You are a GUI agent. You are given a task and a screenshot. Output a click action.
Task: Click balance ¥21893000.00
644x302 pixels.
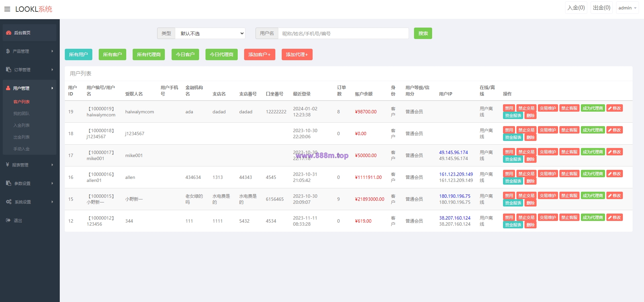(370, 199)
